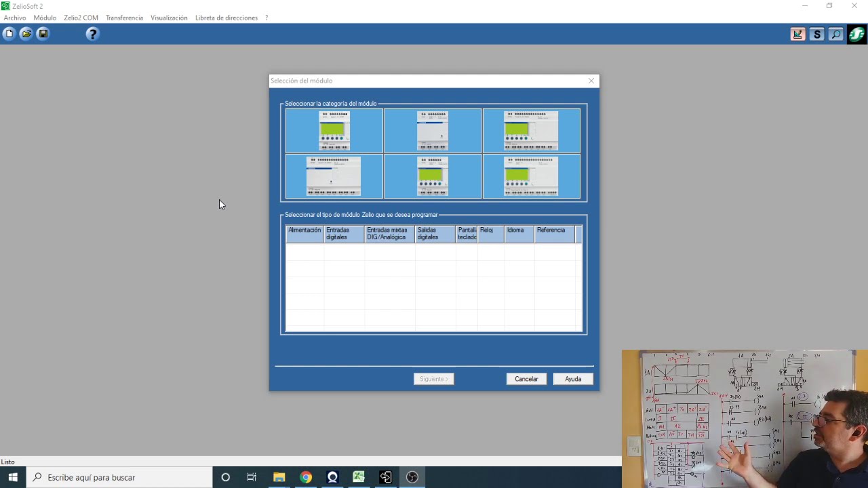The image size is (868, 488).
Task: Open the Windows Start menu
Action: click(13, 477)
